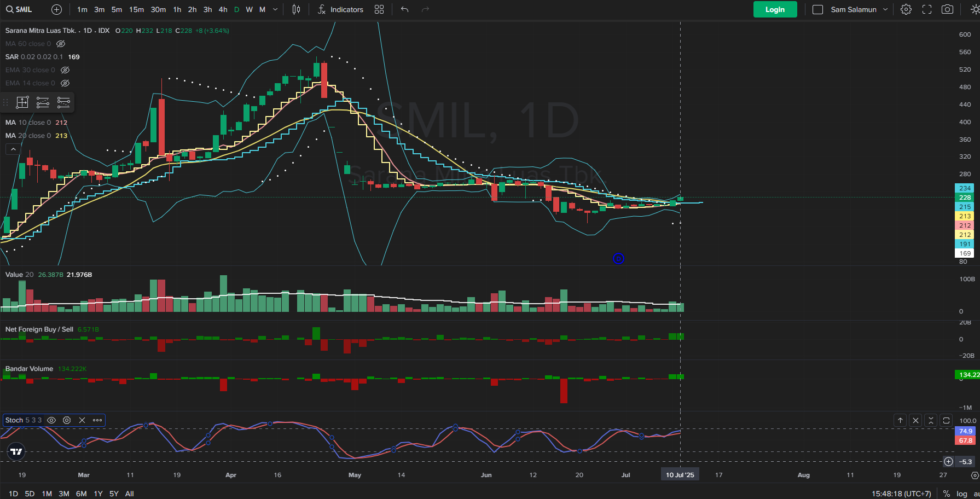Click the TradingView logo
This screenshot has width=980, height=499.
pos(16,451)
